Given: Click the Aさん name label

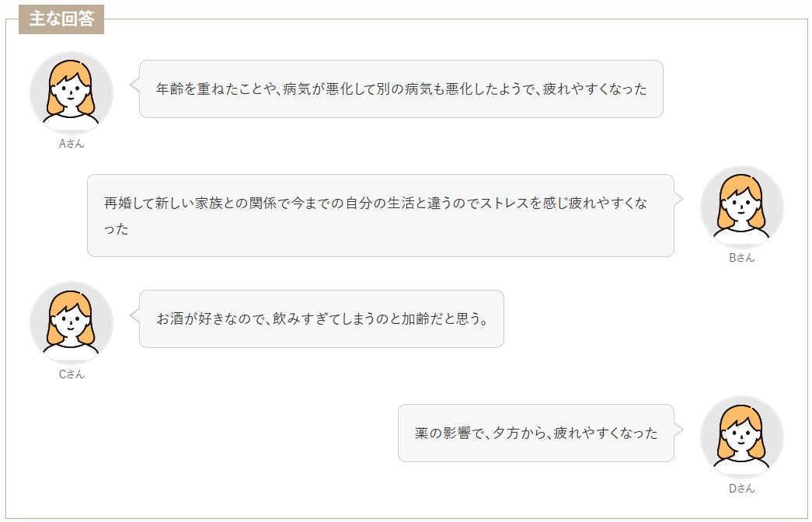Looking at the screenshot, I should click(x=71, y=144).
